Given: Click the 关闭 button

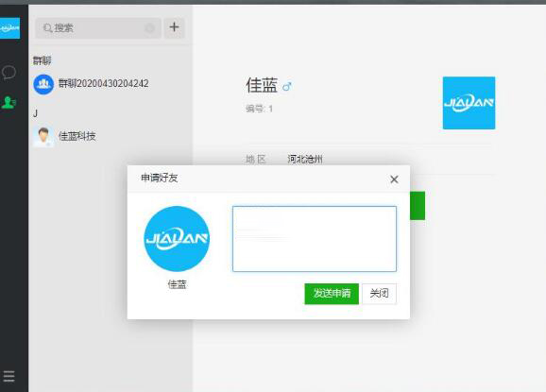Looking at the screenshot, I should (379, 294).
